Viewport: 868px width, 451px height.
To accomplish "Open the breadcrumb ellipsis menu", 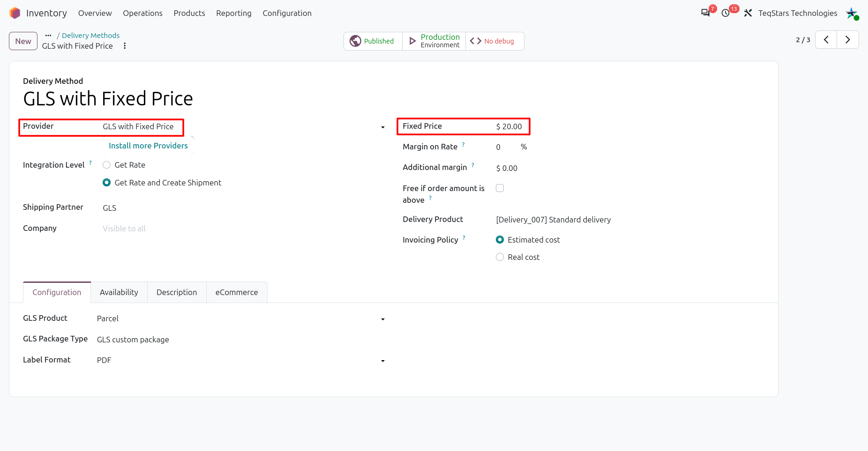I will 48,35.
